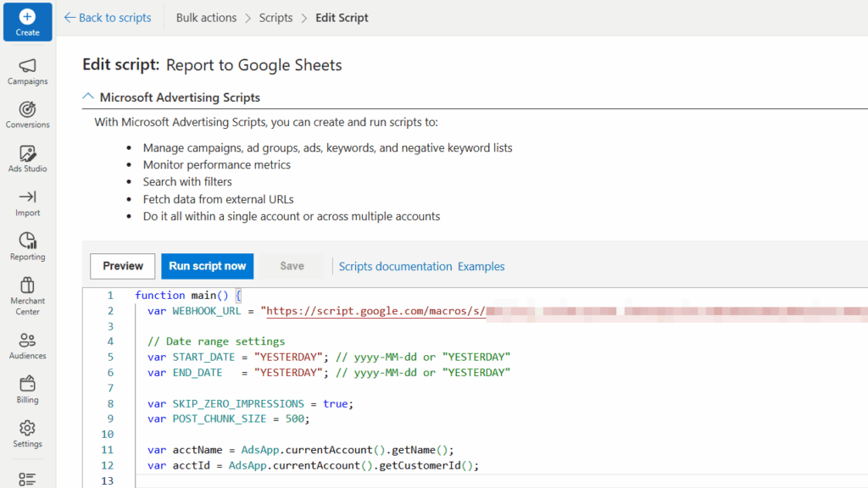
Task: Open Bulk actions from the breadcrumb
Action: [x=206, y=17]
